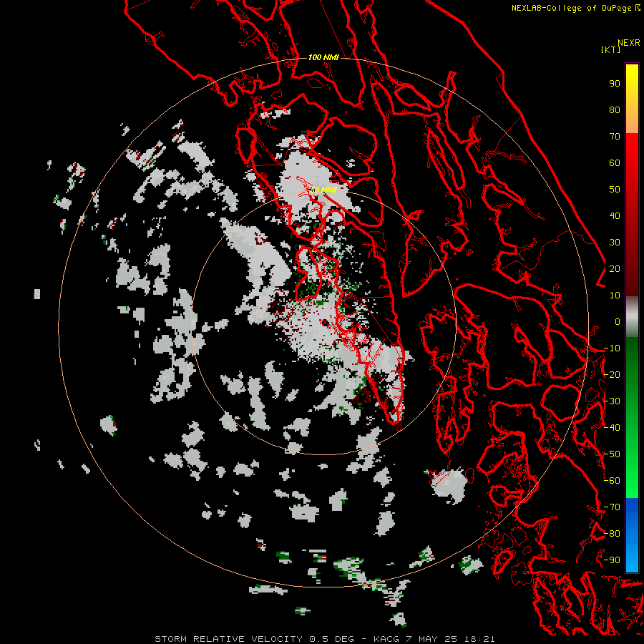The image size is (644, 644).
Task: Click the -20 value on the velocity scale
Action: (612, 374)
